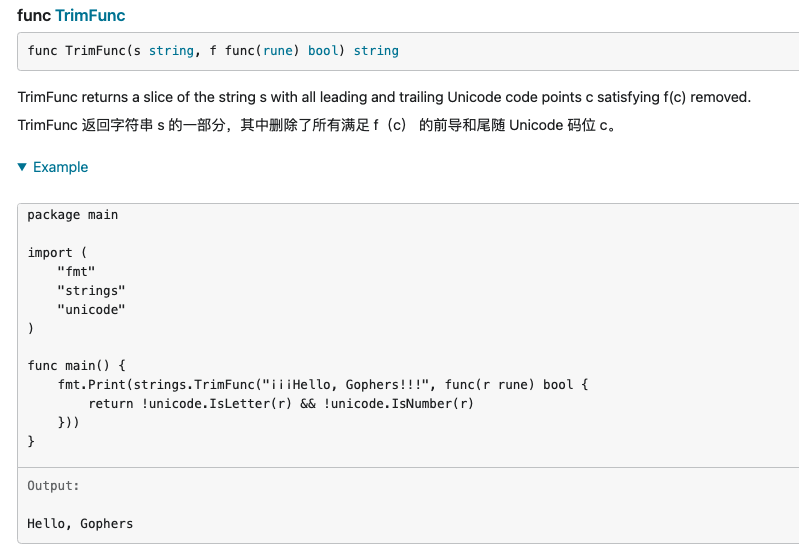
Task: Click the first "string" type in signature
Action: pos(171,50)
